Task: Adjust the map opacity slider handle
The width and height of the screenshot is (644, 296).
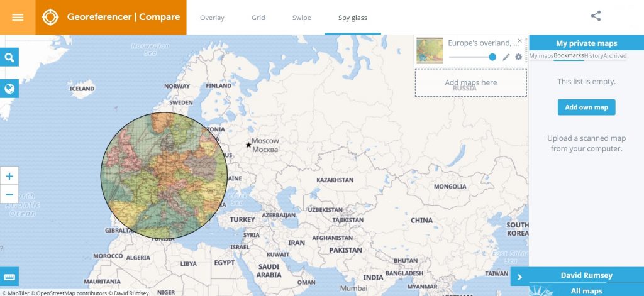Action: click(x=492, y=57)
